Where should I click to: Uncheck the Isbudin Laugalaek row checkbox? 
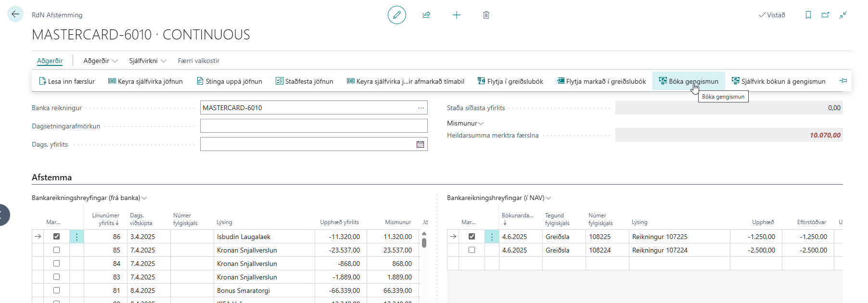coord(57,237)
